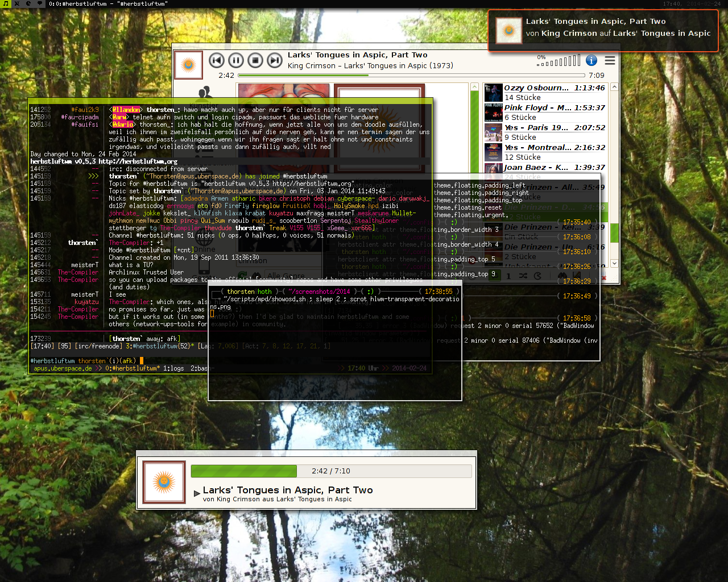Switch to the music note tag in the panel

(6, 3)
